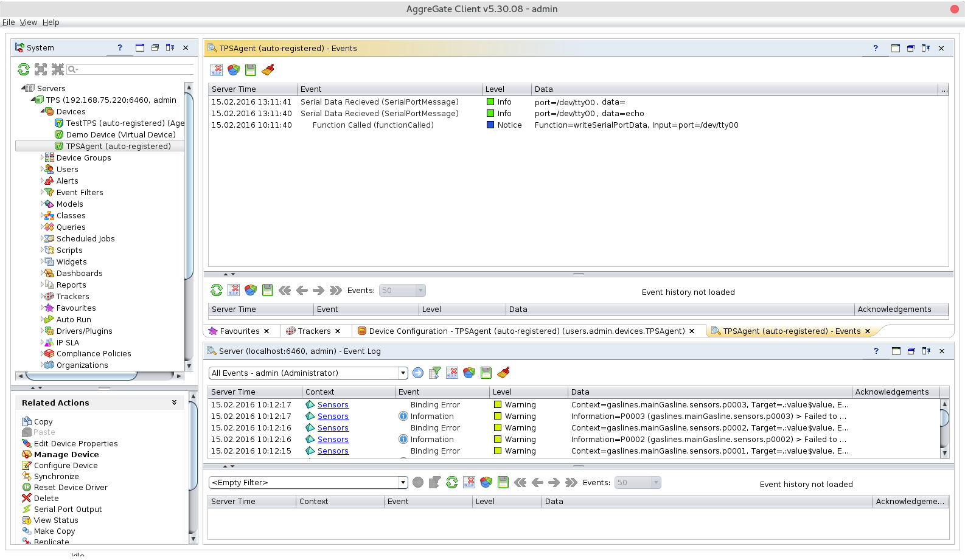Expand the Device Groups node
The width and height of the screenshot is (965, 560).
43,157
